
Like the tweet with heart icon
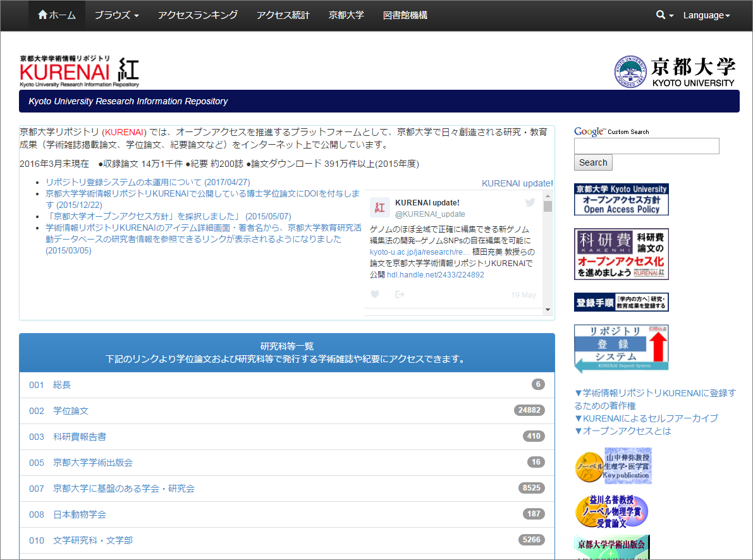[375, 295]
